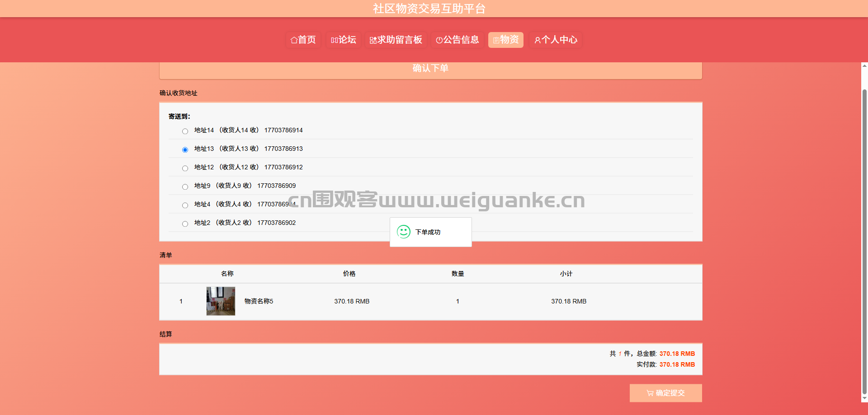
Task: Click the 清单 section heading
Action: tap(166, 255)
